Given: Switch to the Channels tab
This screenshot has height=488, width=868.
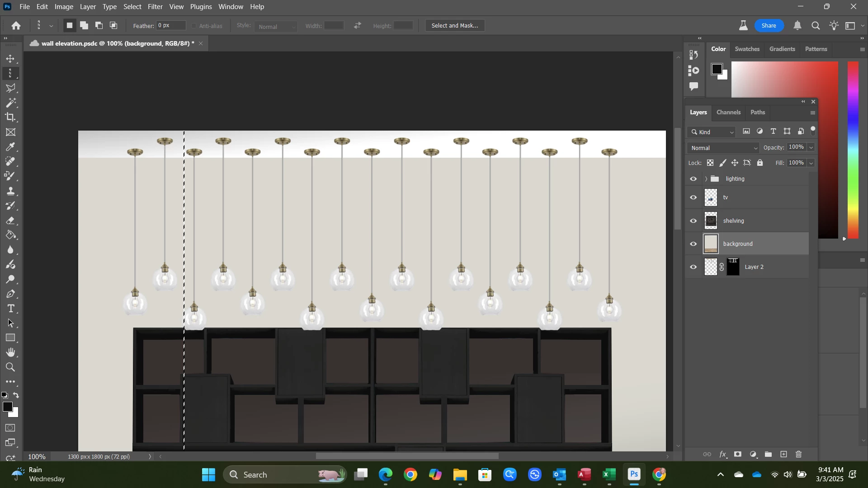Looking at the screenshot, I should 728,113.
